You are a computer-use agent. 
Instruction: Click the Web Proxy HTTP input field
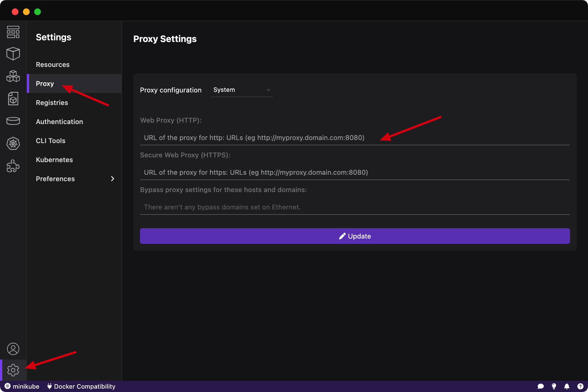pos(354,138)
